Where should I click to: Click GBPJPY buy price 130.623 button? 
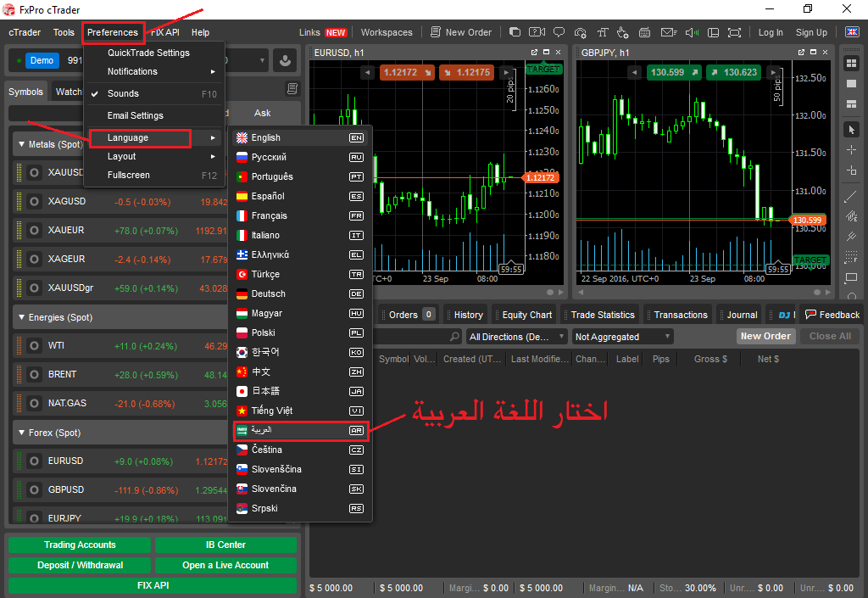click(734, 73)
